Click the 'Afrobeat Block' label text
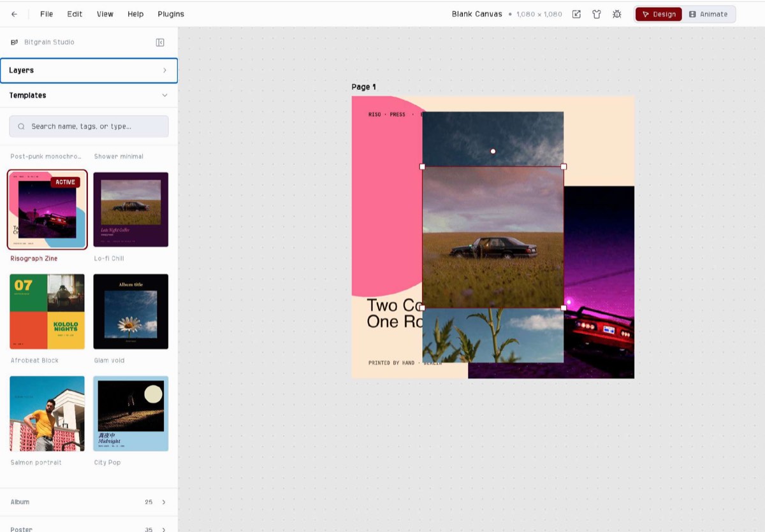 coord(34,361)
